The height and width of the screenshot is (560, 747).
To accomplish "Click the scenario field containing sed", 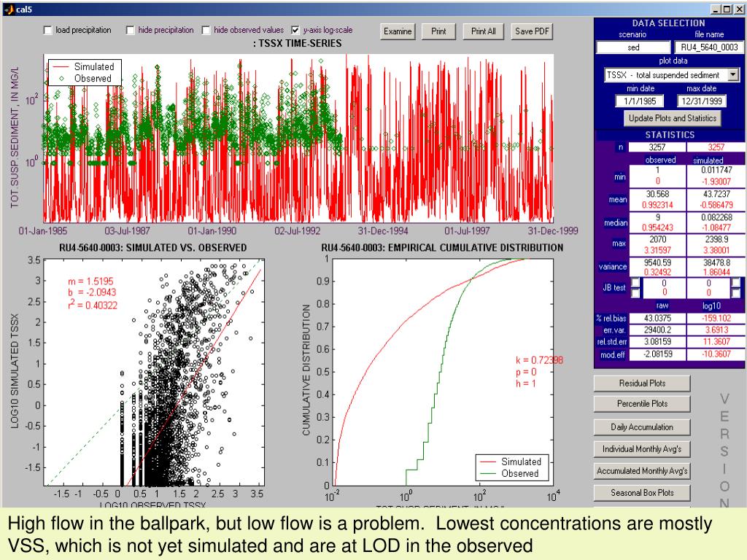I will point(633,47).
